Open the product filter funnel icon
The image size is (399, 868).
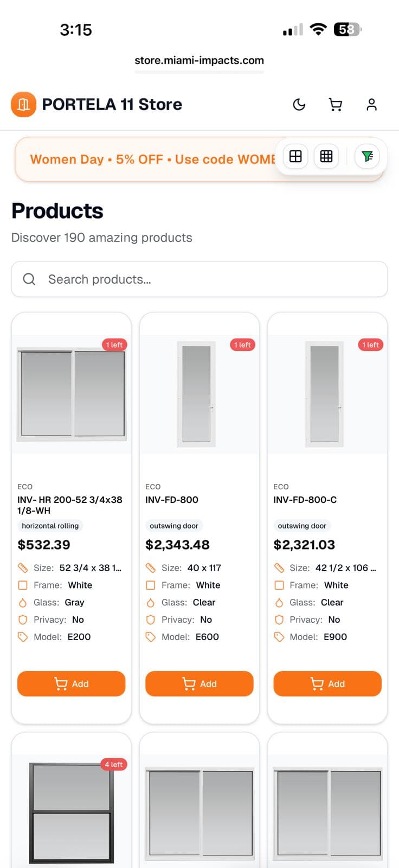(x=367, y=156)
